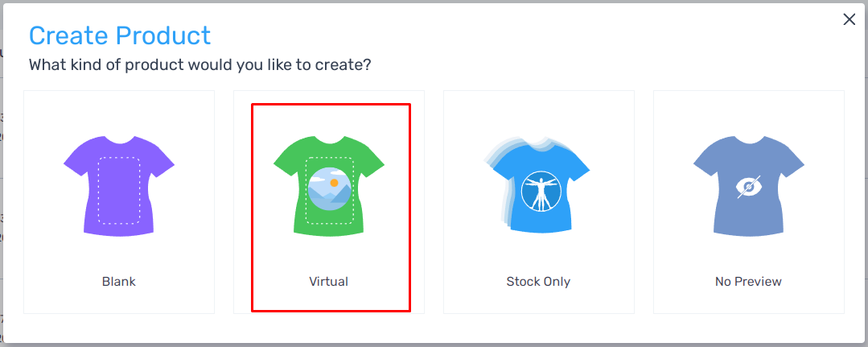Click the "What kind of product" prompt text
868x347 pixels.
pos(200,64)
